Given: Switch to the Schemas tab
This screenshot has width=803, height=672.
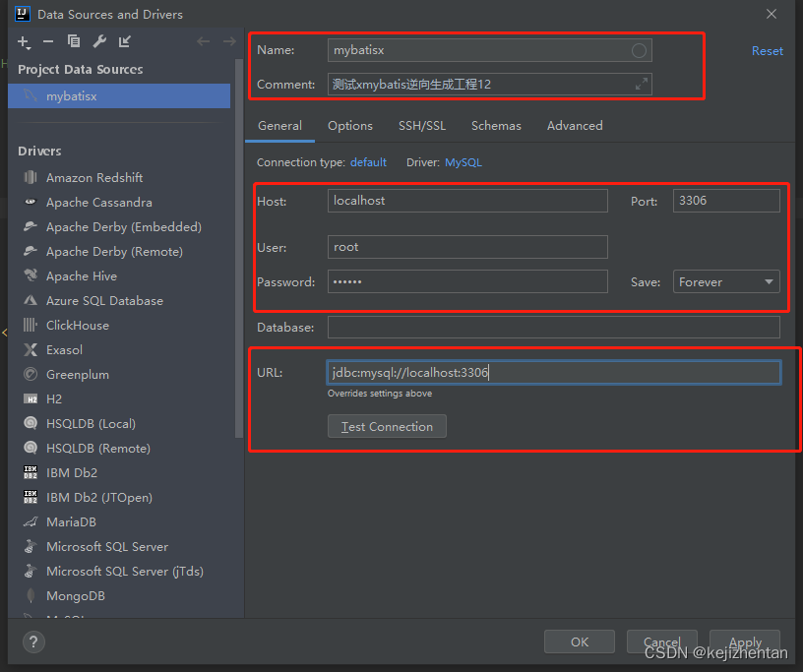Looking at the screenshot, I should (x=496, y=126).
